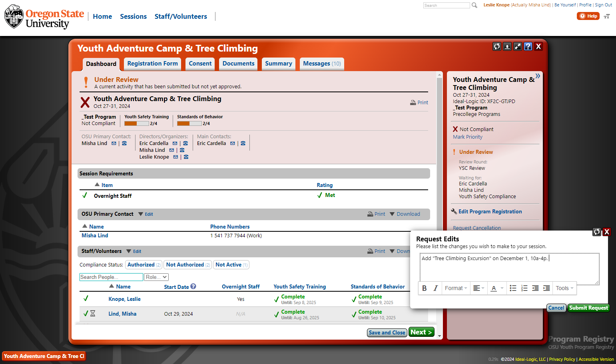
Task: Insert a numbered list in the editor
Action: point(524,288)
